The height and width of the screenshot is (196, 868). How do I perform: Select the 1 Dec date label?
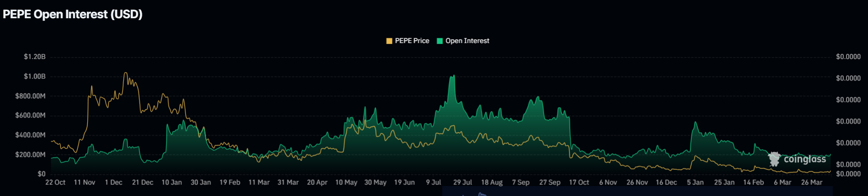tap(113, 182)
